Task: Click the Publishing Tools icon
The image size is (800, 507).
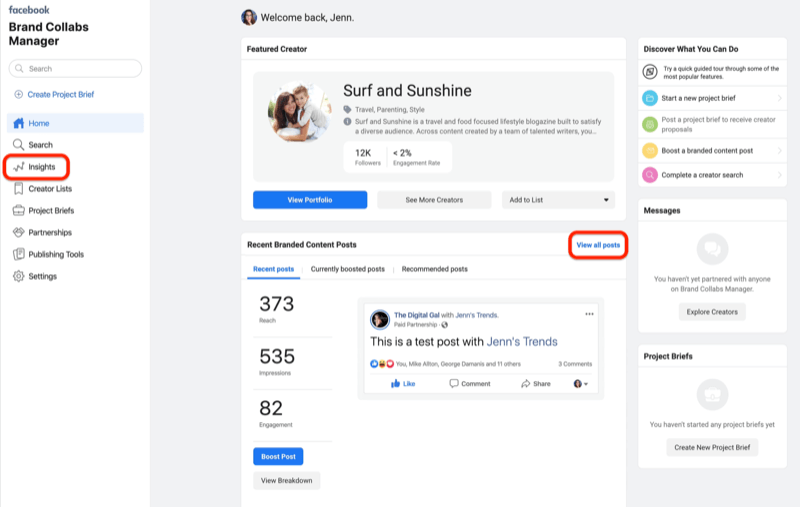Action: tap(19, 254)
